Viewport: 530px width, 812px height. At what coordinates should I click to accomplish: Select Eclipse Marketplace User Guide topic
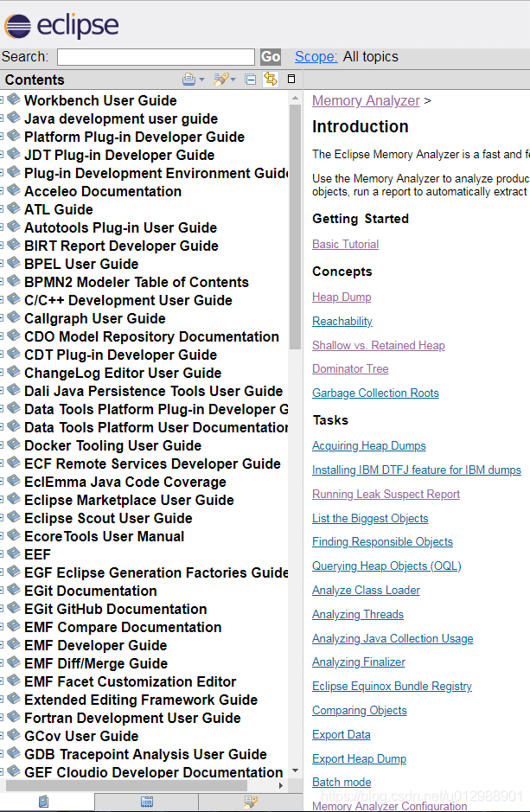(130, 500)
